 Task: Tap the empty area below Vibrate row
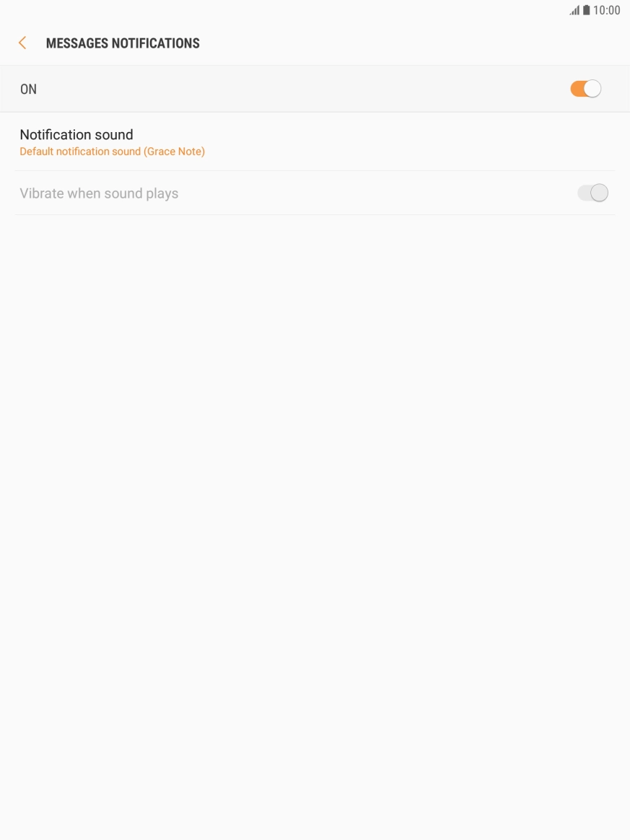point(315,525)
